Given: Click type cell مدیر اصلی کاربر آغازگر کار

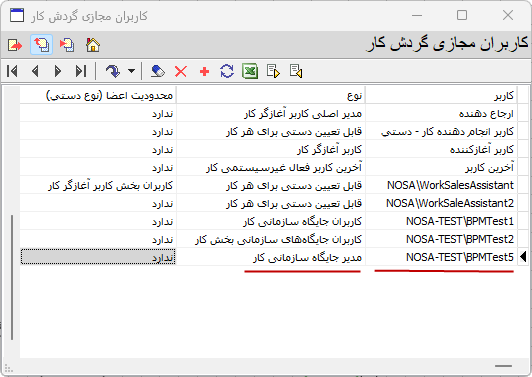Looking at the screenshot, I should click(271, 114).
